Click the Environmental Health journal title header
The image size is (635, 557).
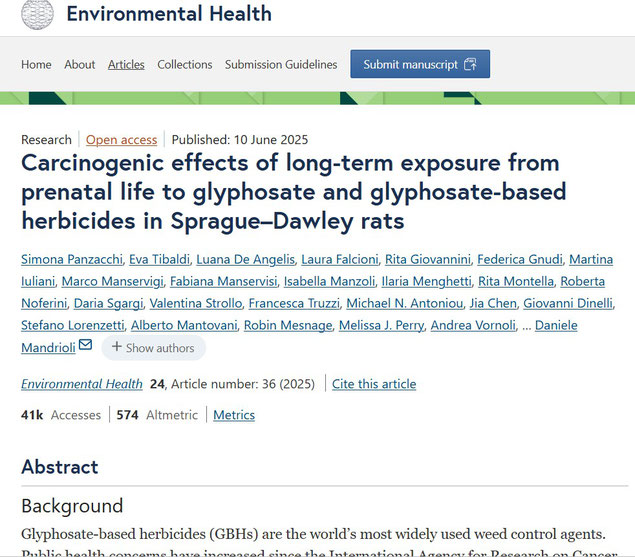169,14
